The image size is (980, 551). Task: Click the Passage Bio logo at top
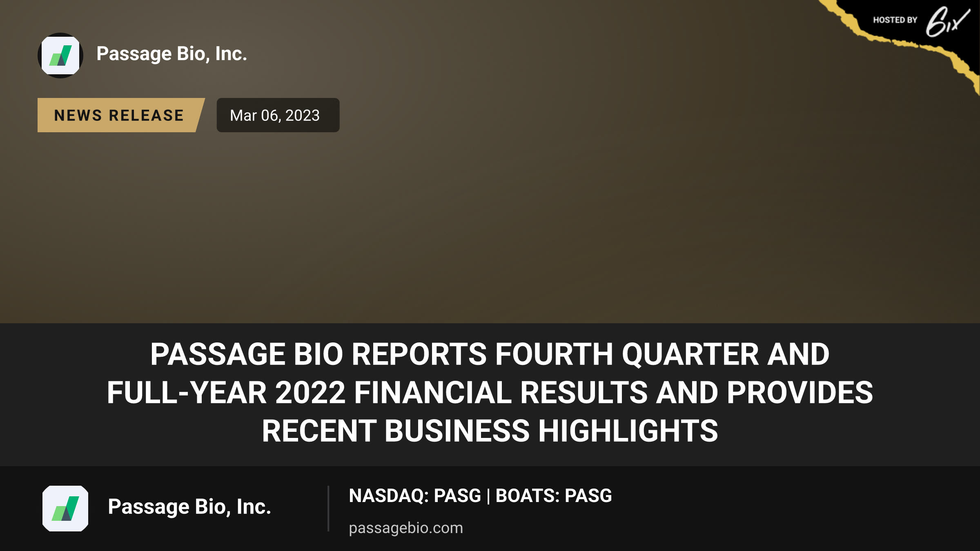pos(60,55)
